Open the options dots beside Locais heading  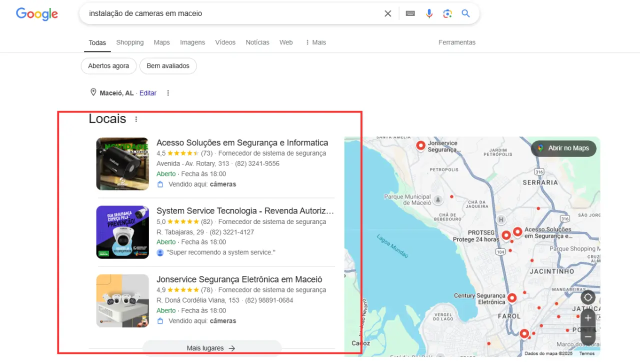click(x=136, y=119)
